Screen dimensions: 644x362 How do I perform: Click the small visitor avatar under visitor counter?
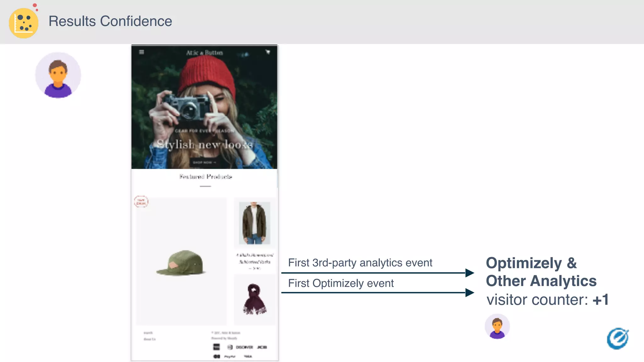497,326
